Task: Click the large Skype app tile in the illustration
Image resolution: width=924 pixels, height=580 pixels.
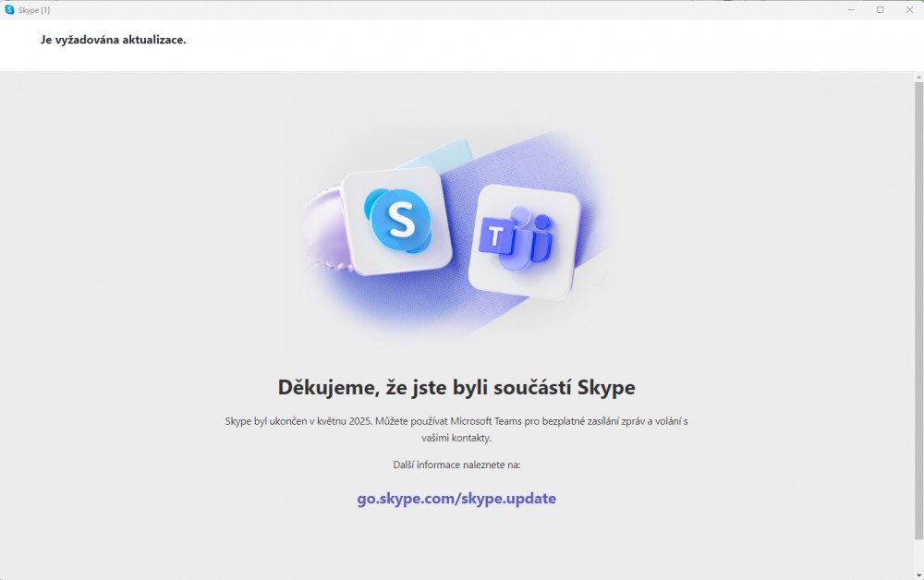Action: (397, 222)
